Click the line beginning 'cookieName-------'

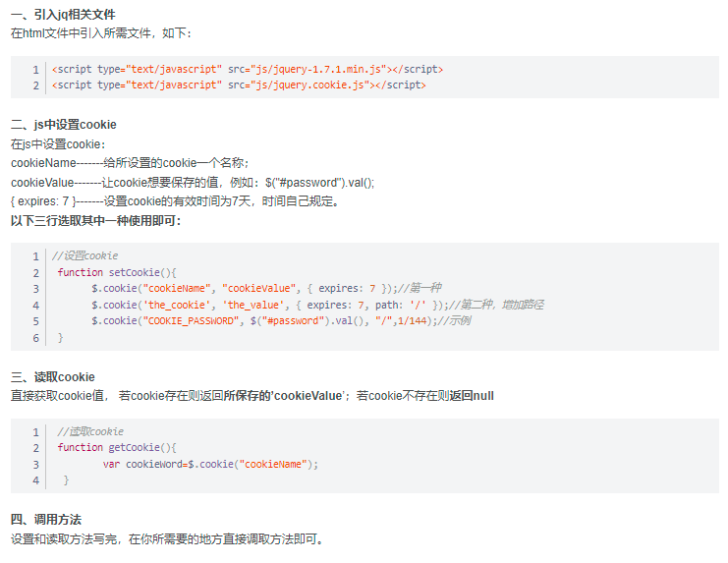coord(130,163)
